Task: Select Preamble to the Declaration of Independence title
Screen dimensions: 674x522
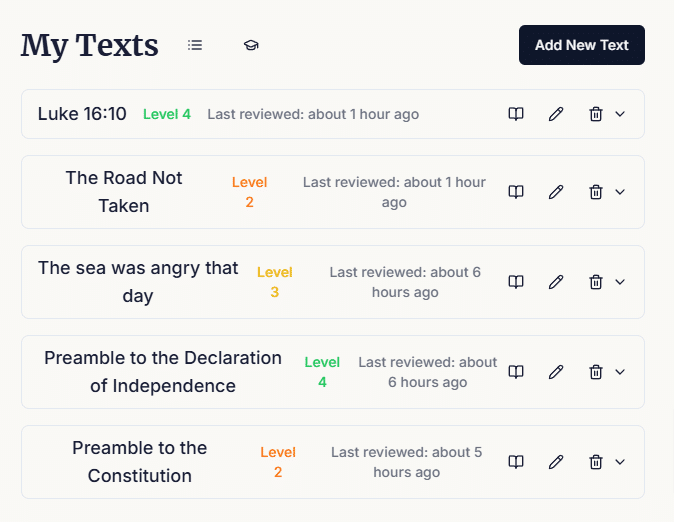Action: click(163, 372)
